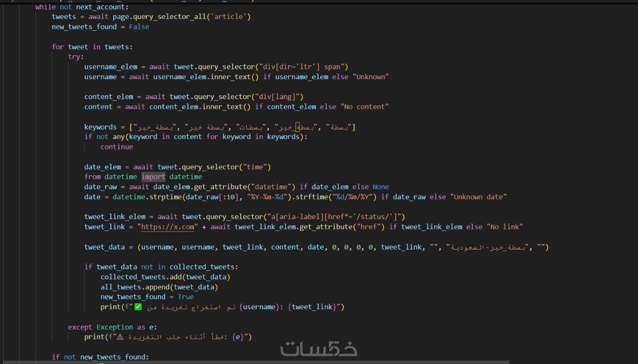Select the "No content" fallback string
This screenshot has width=638, height=364.
click(x=364, y=107)
